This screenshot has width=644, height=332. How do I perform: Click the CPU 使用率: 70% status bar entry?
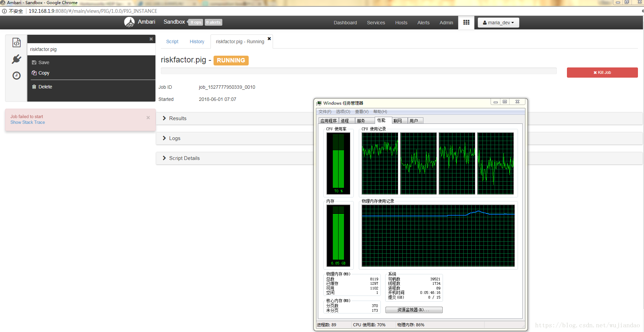(x=369, y=325)
